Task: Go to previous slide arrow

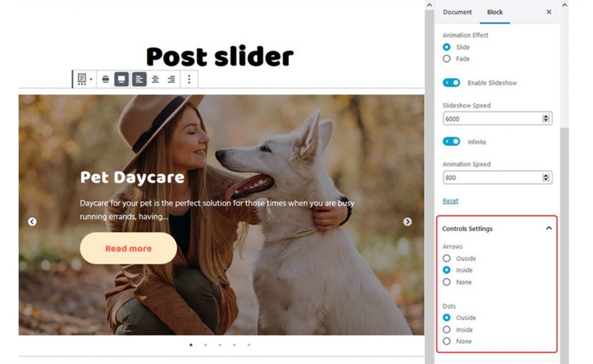Action: tap(32, 222)
